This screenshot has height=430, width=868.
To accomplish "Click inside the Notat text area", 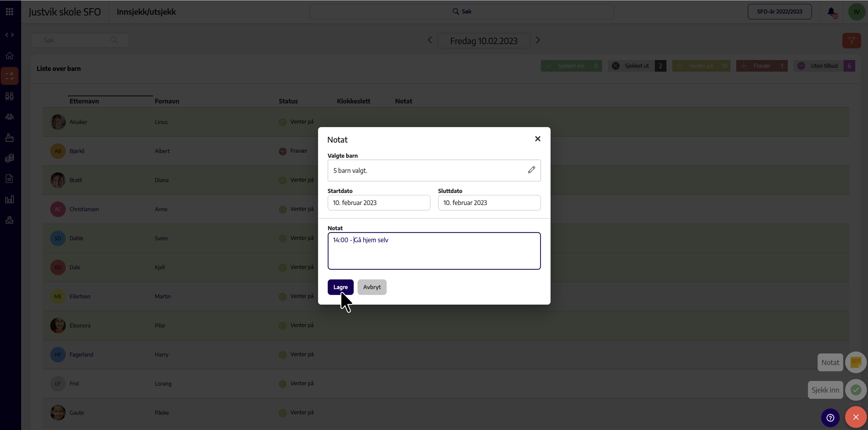I will (x=434, y=251).
